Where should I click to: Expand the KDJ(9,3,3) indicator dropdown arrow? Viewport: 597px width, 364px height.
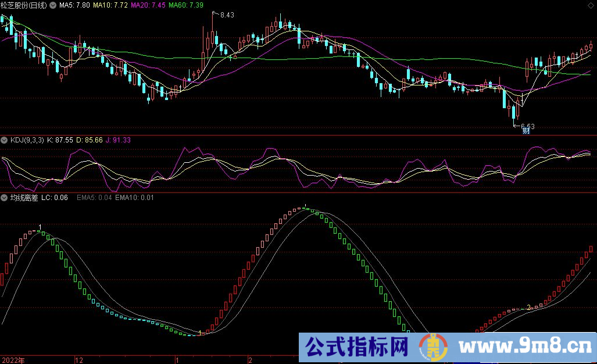(4, 140)
